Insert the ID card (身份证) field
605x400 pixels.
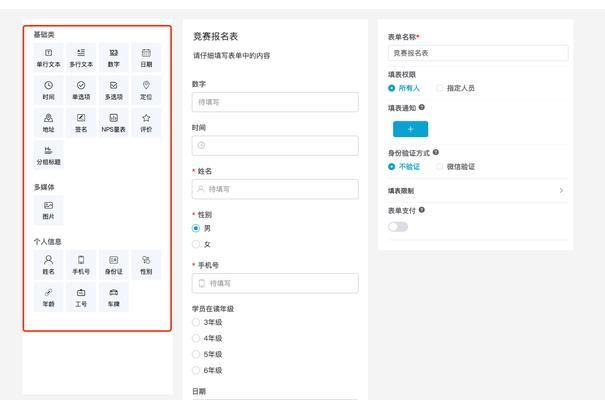pos(113,265)
